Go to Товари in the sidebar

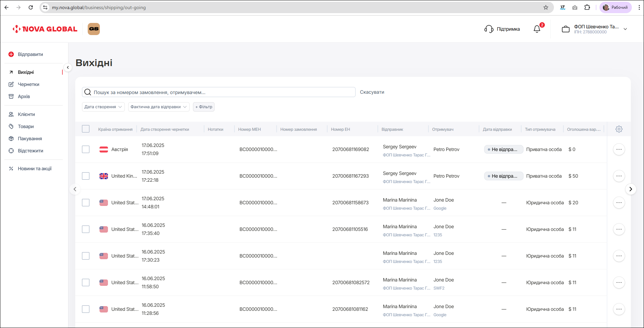click(26, 126)
